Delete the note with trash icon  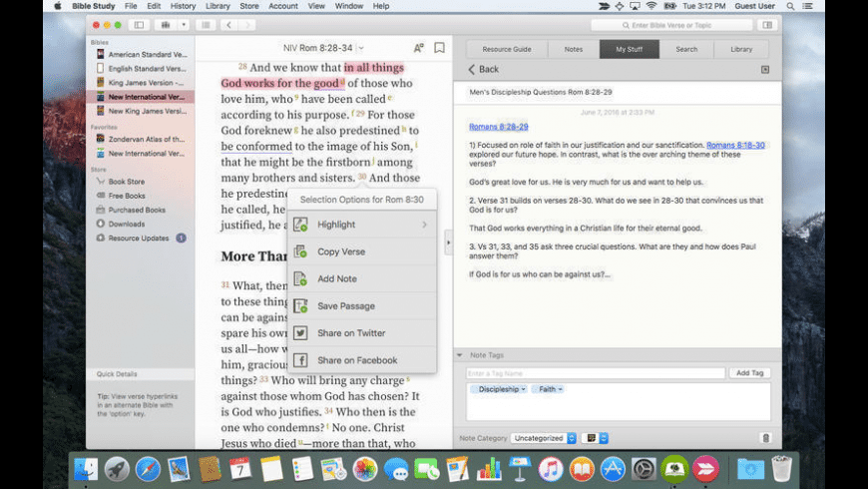pyautogui.click(x=765, y=438)
